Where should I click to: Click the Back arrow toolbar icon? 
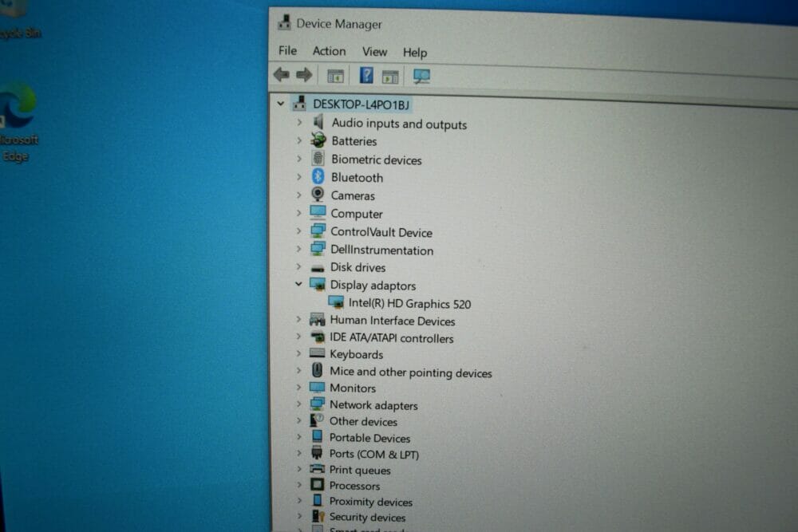click(x=282, y=75)
